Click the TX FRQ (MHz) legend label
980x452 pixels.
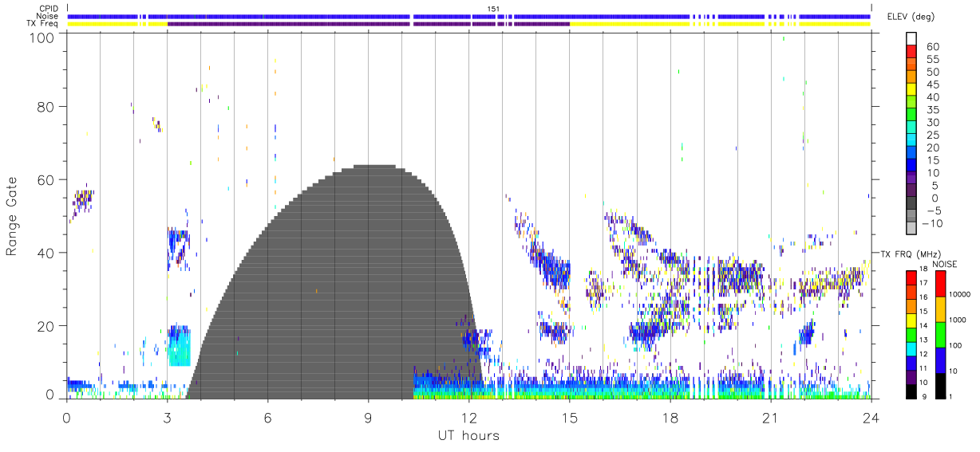pos(908,254)
